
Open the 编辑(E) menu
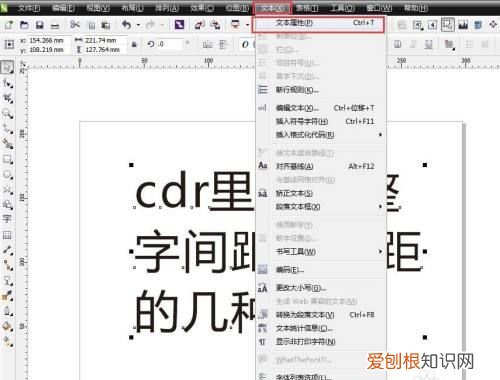pos(63,8)
